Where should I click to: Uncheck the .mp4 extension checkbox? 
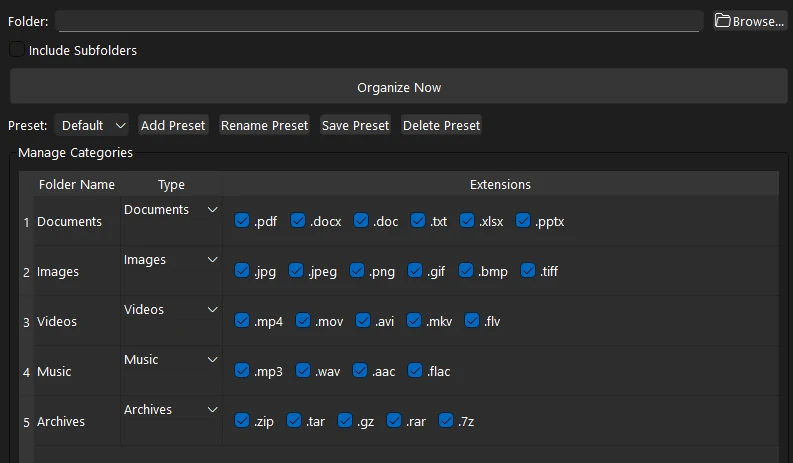click(x=242, y=320)
